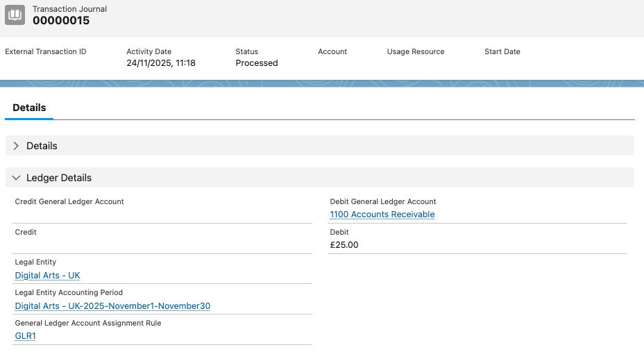The image size is (644, 352).
Task: Click the Start Date header field
Action: 502,52
